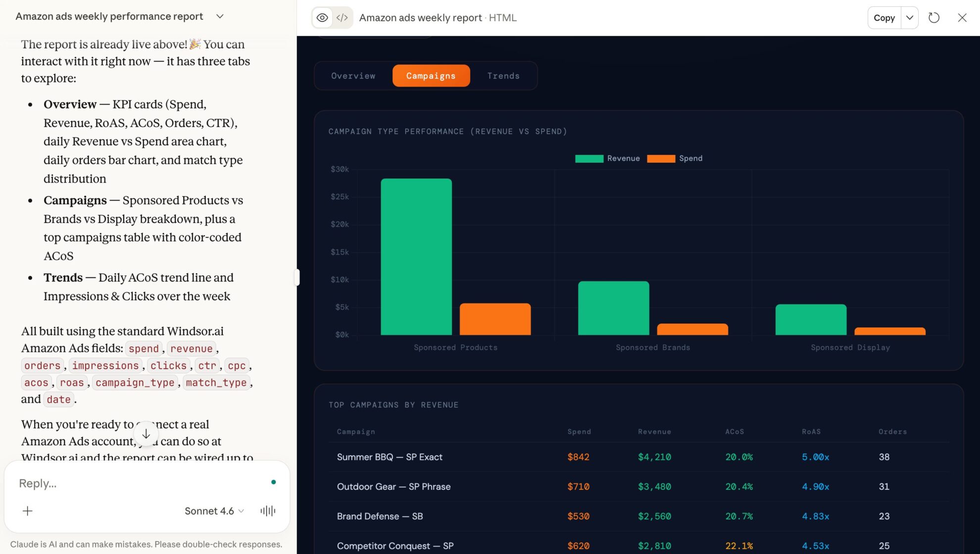Select the Summer BBQ — SP Exact row
The image size is (980, 554).
point(639,457)
